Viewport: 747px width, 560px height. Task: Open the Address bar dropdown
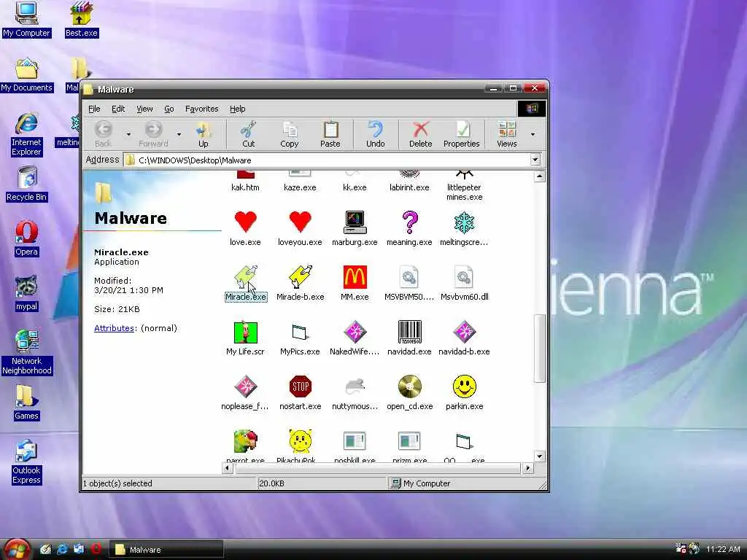pos(535,160)
